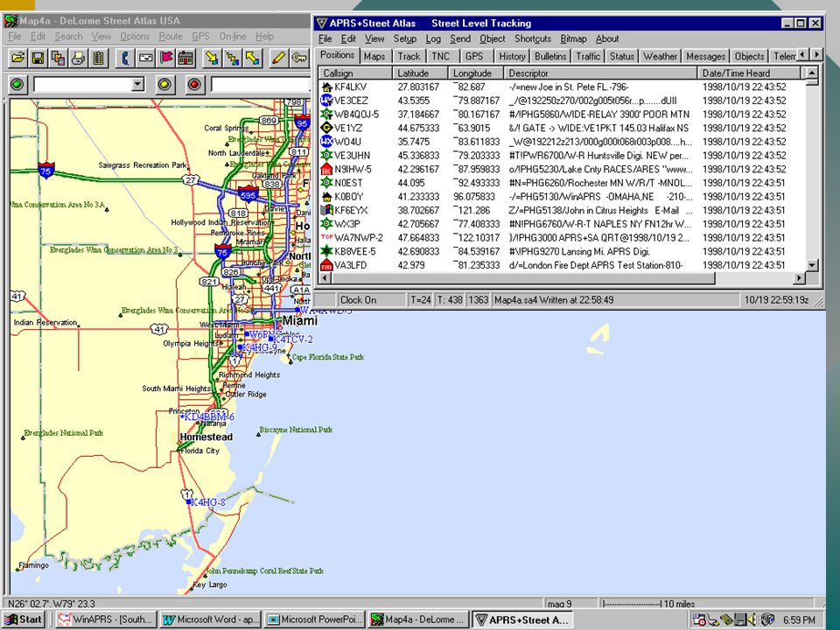This screenshot has height=630, width=840.
Task: Click the envelope address icon
Action: point(146,58)
